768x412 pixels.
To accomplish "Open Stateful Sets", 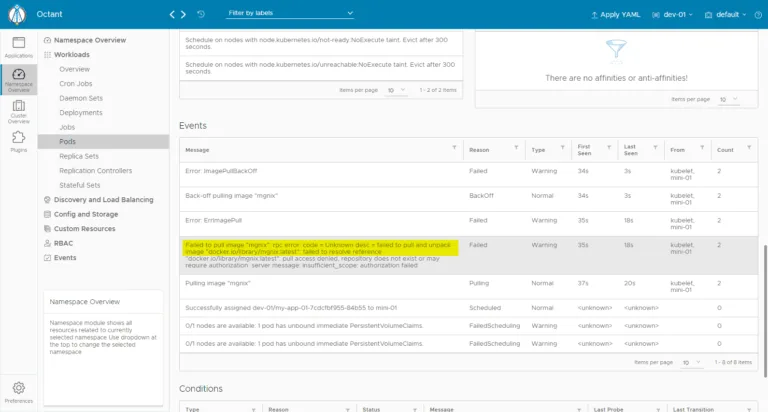I will click(79, 185).
